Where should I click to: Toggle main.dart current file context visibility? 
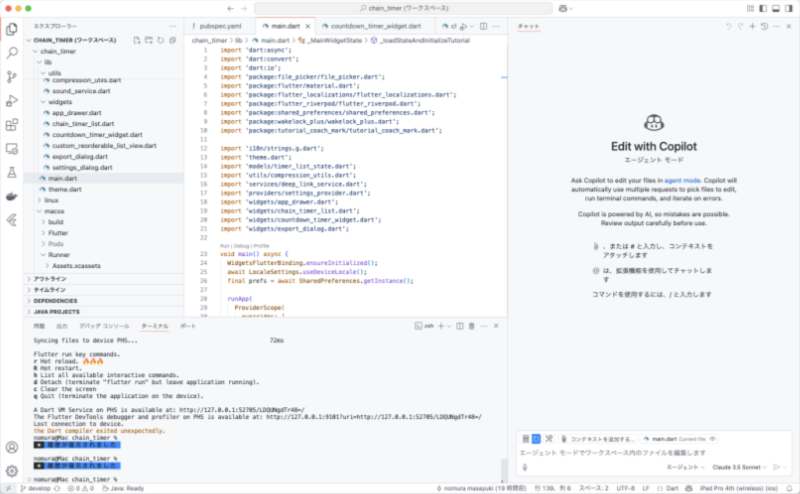click(713, 439)
